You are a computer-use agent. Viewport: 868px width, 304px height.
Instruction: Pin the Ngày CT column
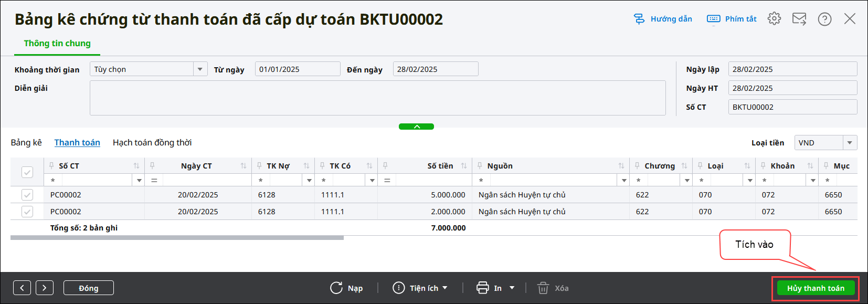tap(152, 165)
